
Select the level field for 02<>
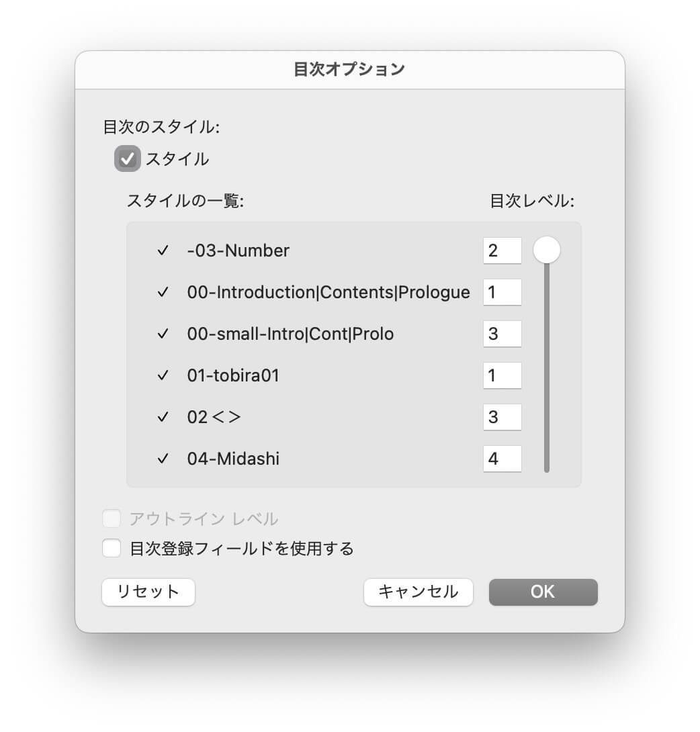(x=502, y=418)
